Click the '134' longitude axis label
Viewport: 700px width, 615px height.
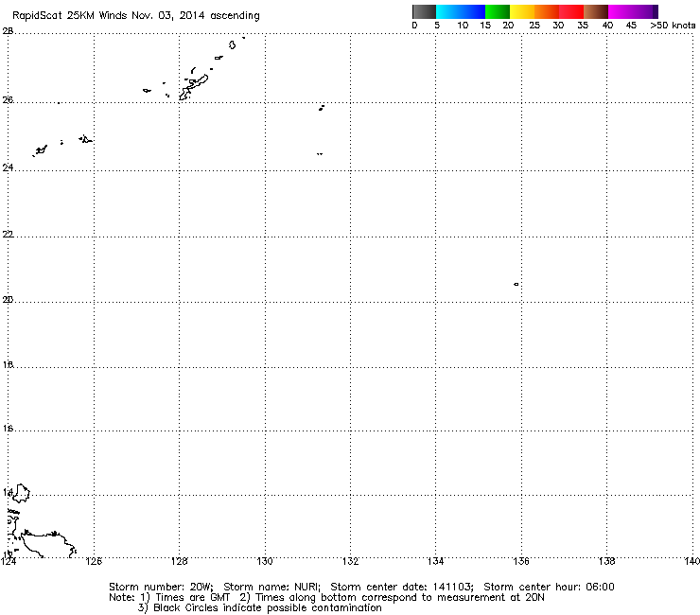click(436, 561)
